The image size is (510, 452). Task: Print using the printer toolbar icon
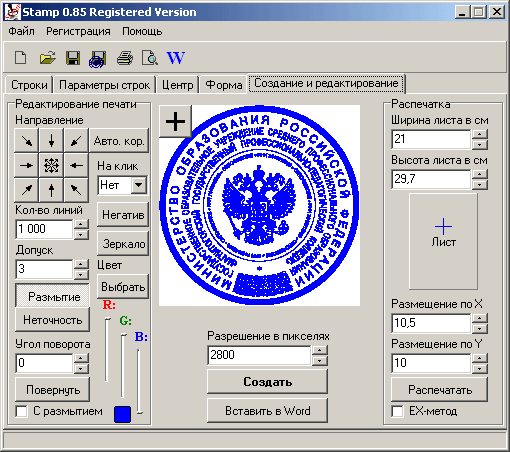click(x=125, y=58)
